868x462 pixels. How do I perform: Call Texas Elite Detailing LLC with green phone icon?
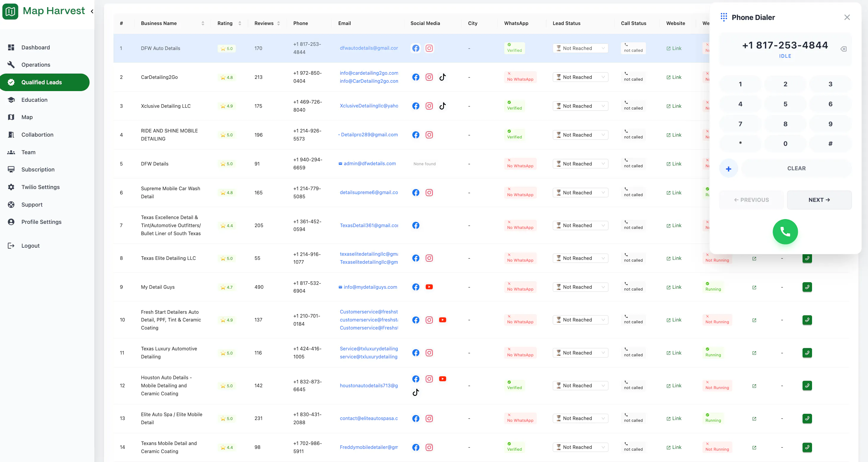pyautogui.click(x=807, y=258)
